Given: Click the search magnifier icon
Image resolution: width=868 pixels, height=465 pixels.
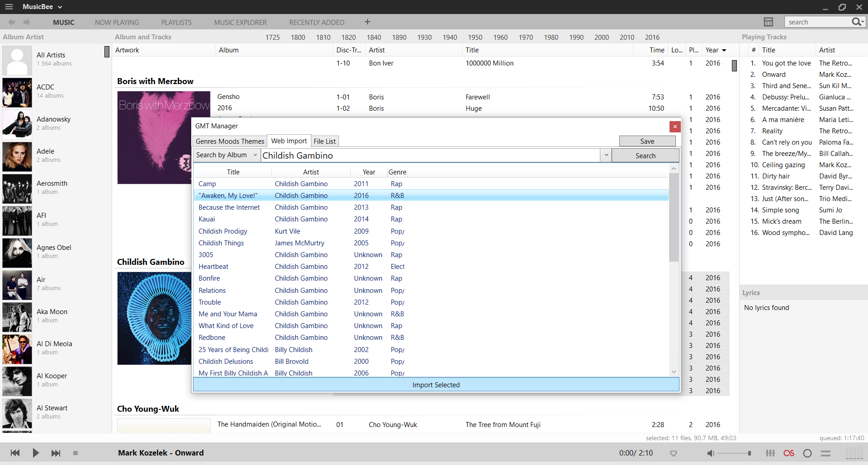Looking at the screenshot, I should (x=857, y=22).
